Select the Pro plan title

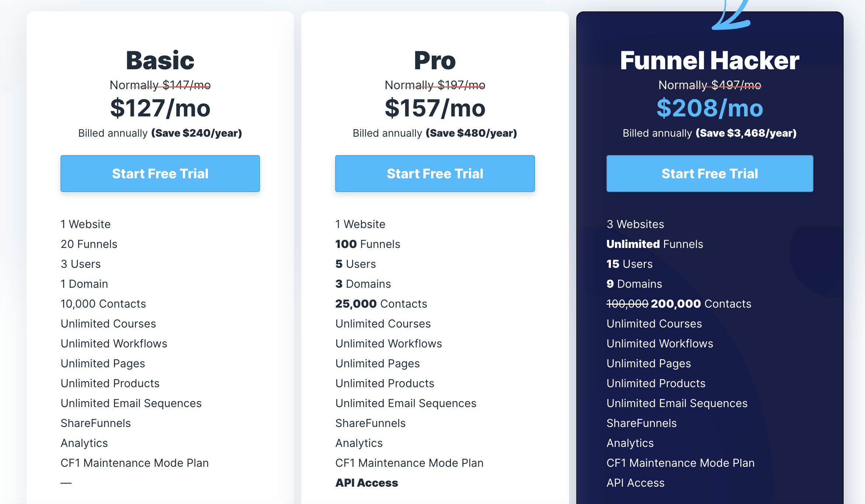tap(434, 60)
